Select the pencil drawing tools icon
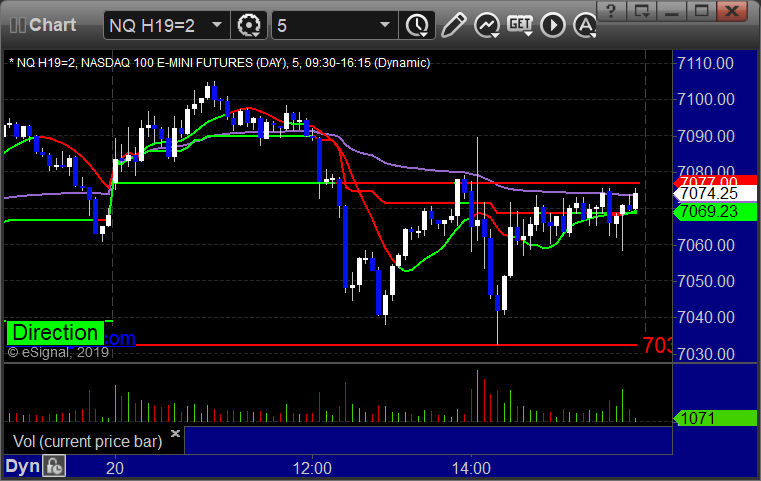The height and width of the screenshot is (481, 761). (453, 25)
